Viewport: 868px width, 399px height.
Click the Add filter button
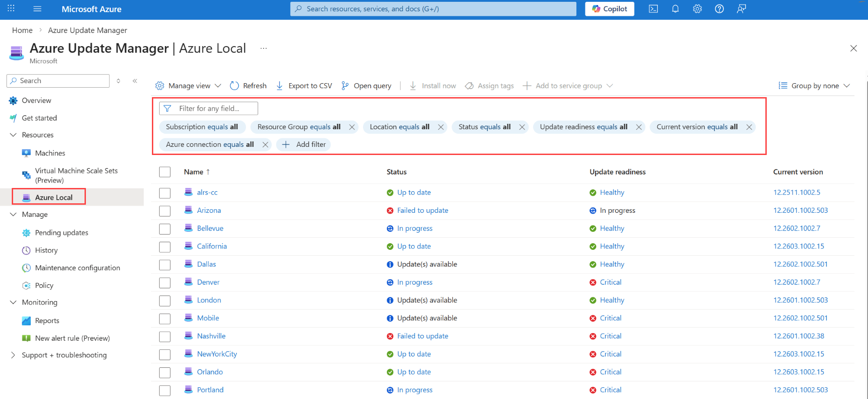click(304, 145)
